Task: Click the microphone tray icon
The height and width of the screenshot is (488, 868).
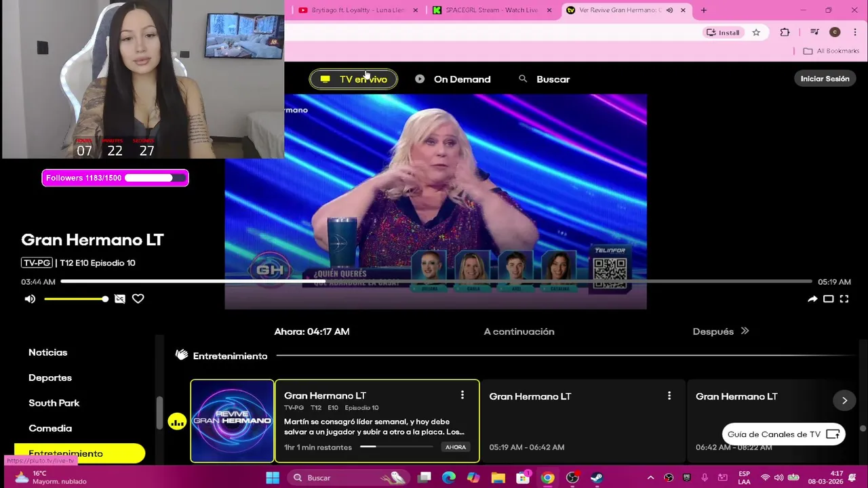Action: click(705, 478)
